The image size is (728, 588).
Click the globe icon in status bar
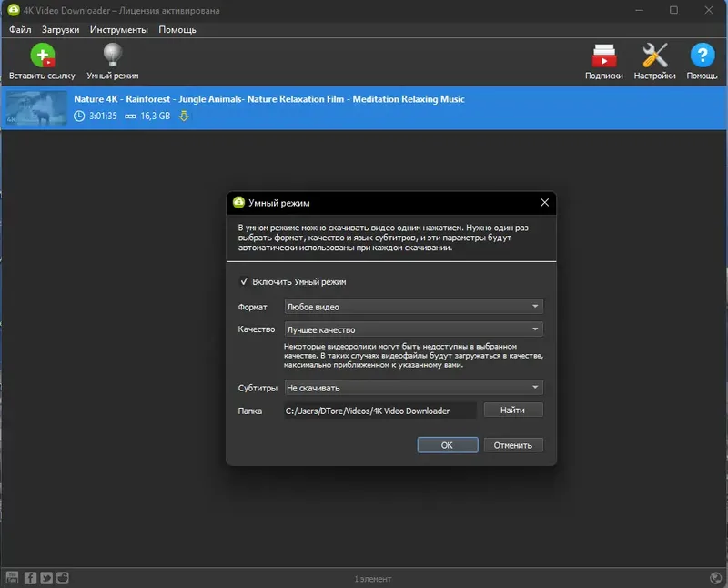pyautogui.click(x=716, y=578)
